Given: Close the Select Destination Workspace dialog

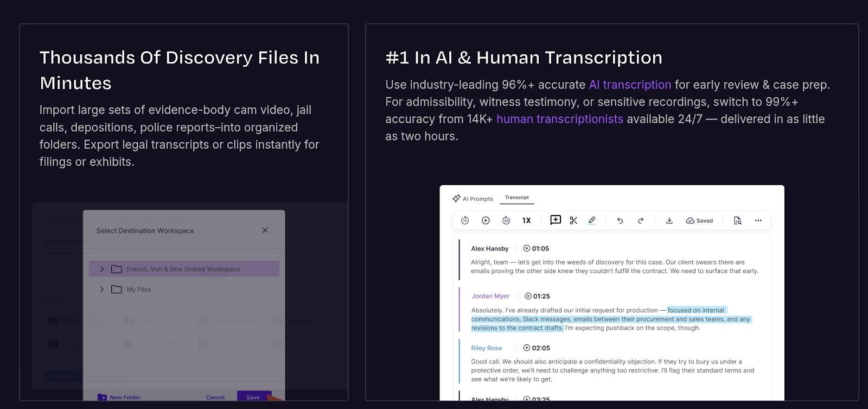Looking at the screenshot, I should (265, 230).
